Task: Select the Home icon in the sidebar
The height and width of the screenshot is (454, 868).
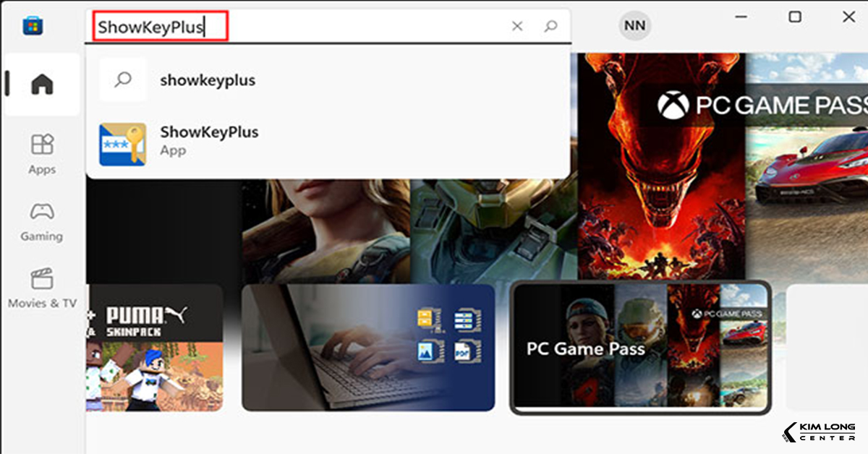Action: pyautogui.click(x=41, y=85)
